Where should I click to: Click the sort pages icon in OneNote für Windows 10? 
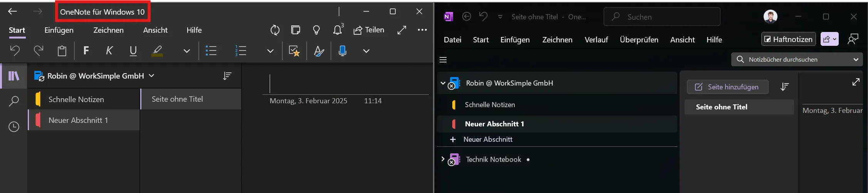click(227, 76)
